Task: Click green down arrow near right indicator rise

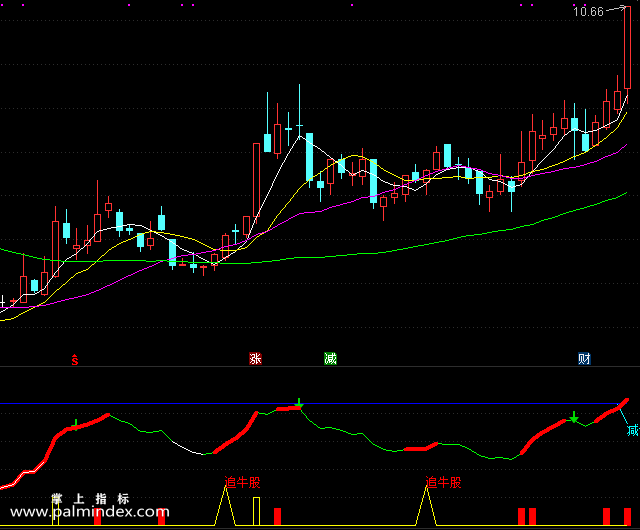Action: click(574, 417)
